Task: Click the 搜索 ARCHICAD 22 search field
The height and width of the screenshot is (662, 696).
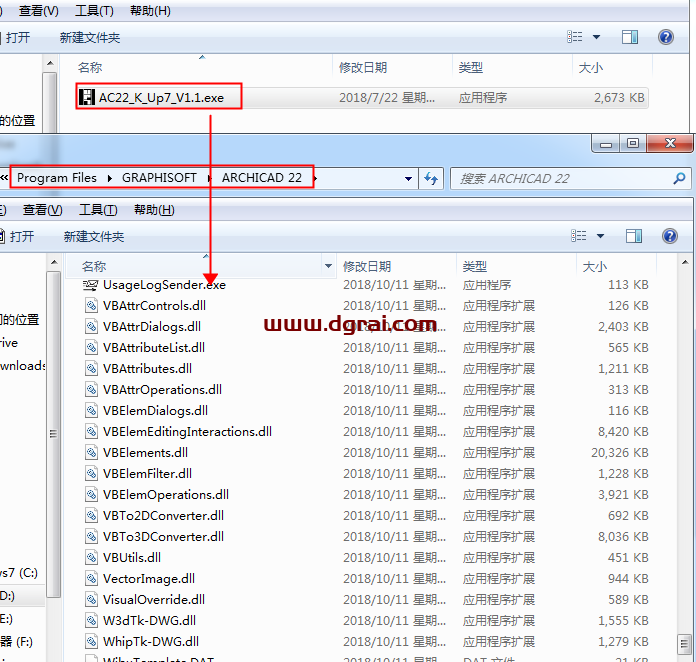Action: coord(570,178)
